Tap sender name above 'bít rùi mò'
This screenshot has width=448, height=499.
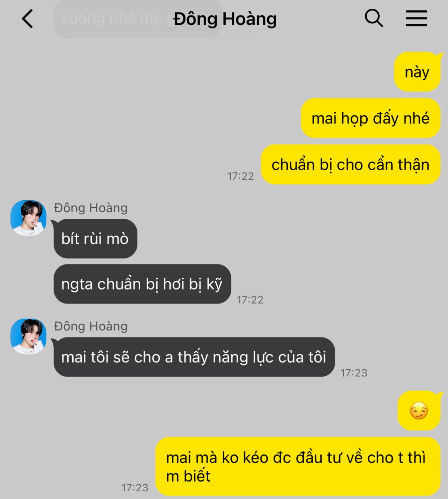point(91,208)
